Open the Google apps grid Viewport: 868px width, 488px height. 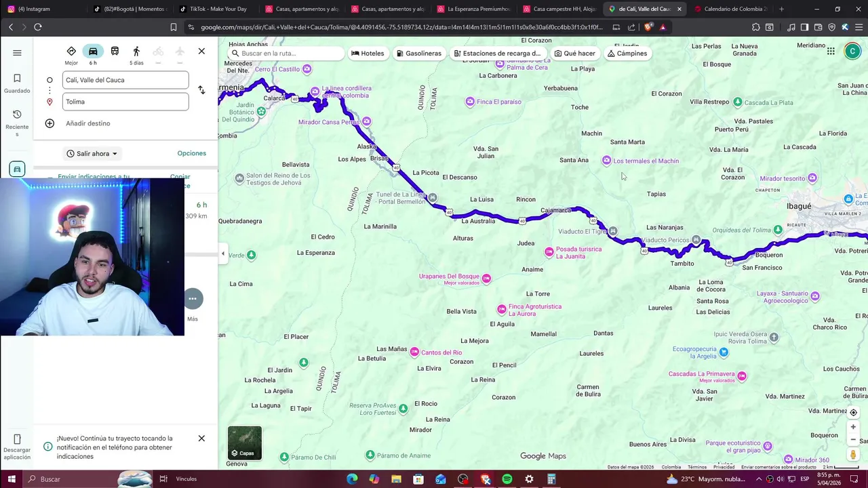click(x=831, y=52)
